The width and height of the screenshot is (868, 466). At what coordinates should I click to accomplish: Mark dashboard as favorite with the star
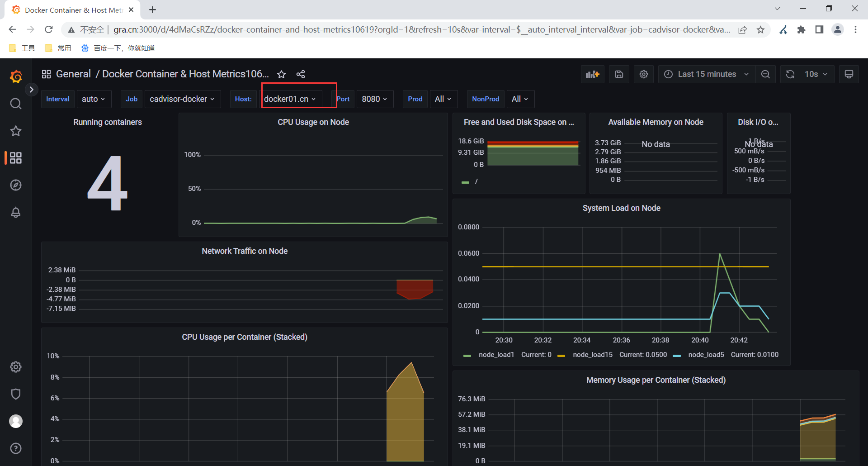pyautogui.click(x=281, y=74)
